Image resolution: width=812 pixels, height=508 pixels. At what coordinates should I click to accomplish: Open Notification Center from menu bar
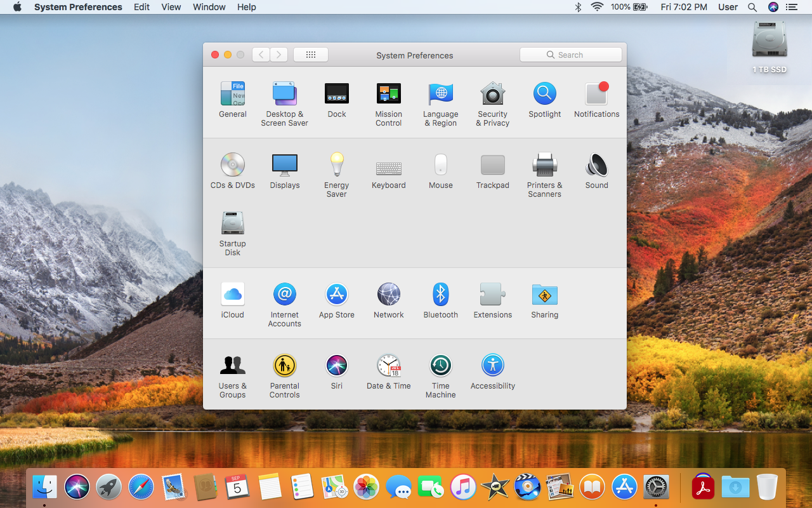point(791,7)
